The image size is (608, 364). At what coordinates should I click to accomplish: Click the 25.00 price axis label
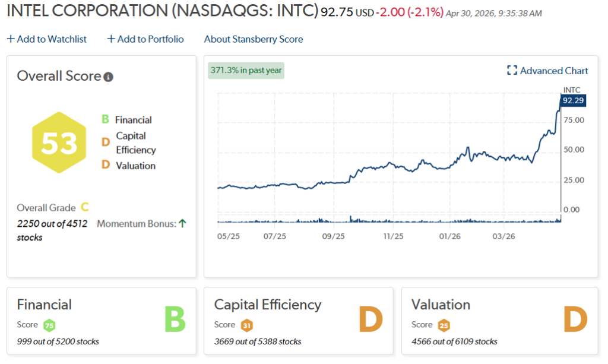574,180
